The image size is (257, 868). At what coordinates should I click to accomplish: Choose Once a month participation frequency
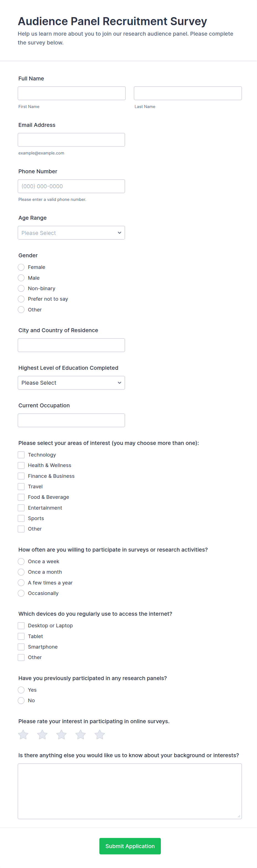[x=21, y=572]
